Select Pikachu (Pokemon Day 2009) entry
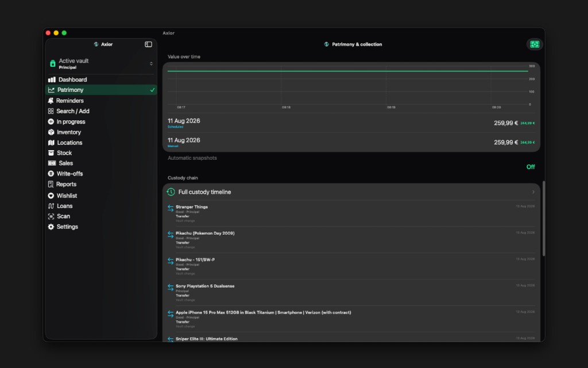Screen dimensions: 588x368 [351, 240]
